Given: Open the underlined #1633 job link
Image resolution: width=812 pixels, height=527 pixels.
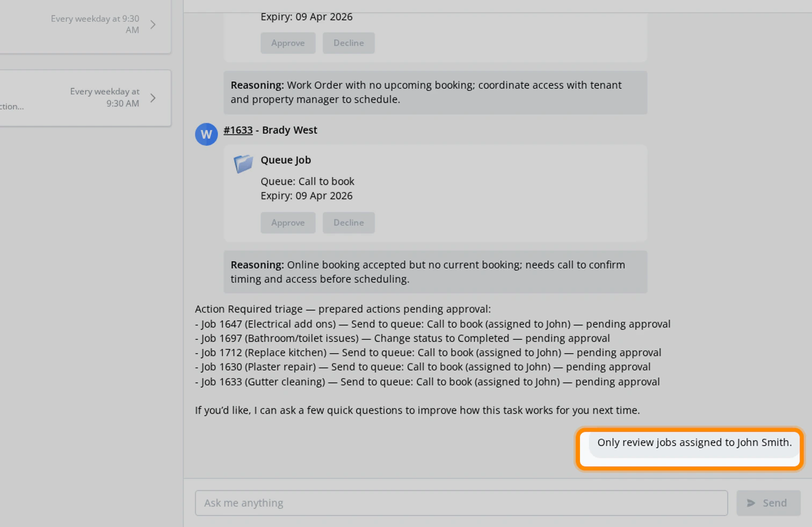Looking at the screenshot, I should coord(238,130).
